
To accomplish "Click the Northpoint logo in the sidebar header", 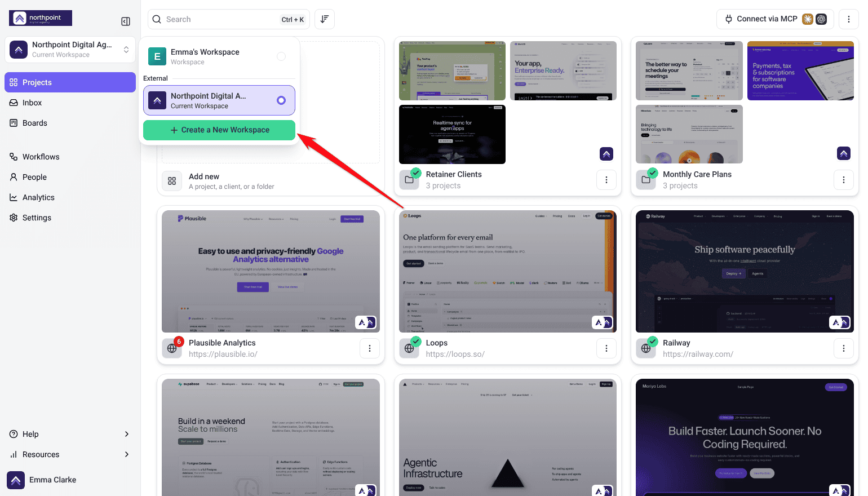I will click(41, 18).
